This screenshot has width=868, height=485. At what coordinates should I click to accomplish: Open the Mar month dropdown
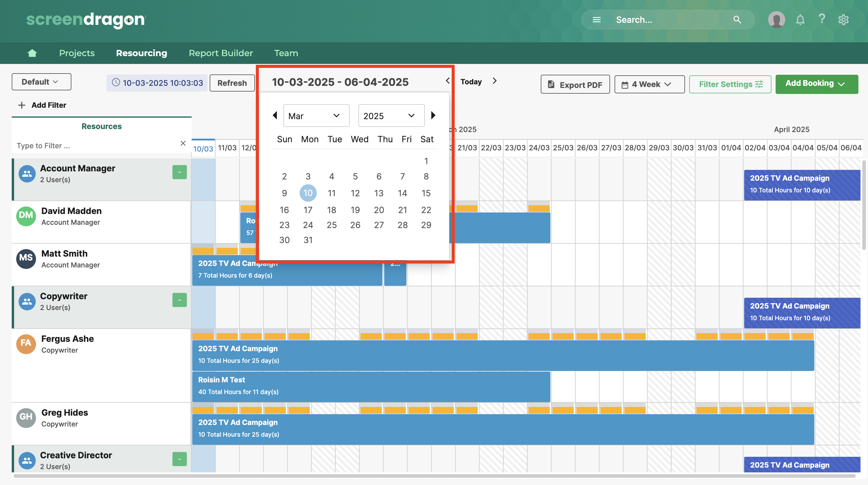click(x=316, y=116)
